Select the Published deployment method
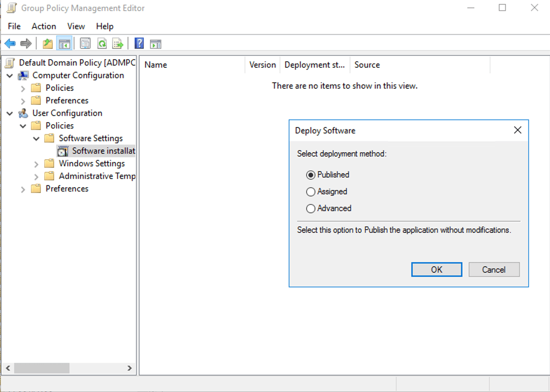550x392 pixels. pyautogui.click(x=310, y=175)
